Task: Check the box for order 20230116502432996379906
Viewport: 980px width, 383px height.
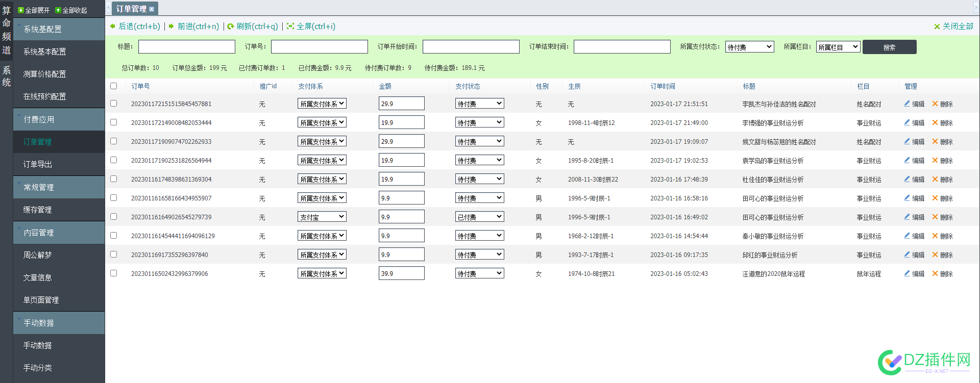Action: click(x=114, y=273)
